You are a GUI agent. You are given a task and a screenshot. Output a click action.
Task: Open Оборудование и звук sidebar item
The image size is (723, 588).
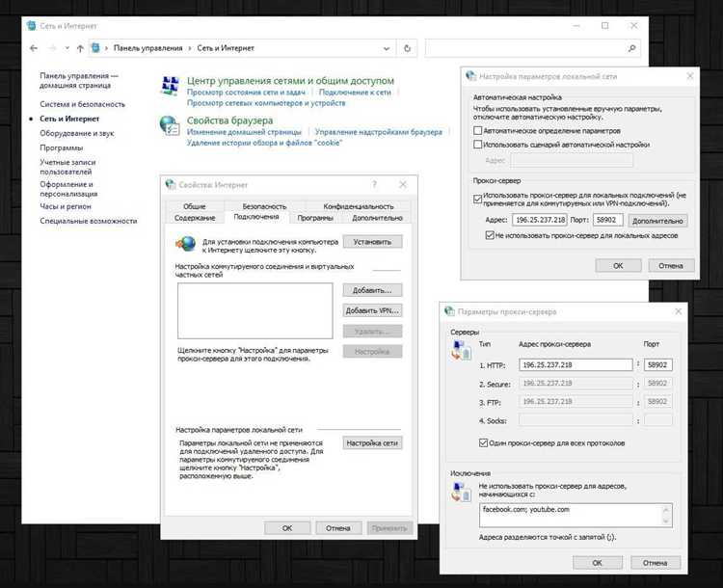[x=76, y=133]
